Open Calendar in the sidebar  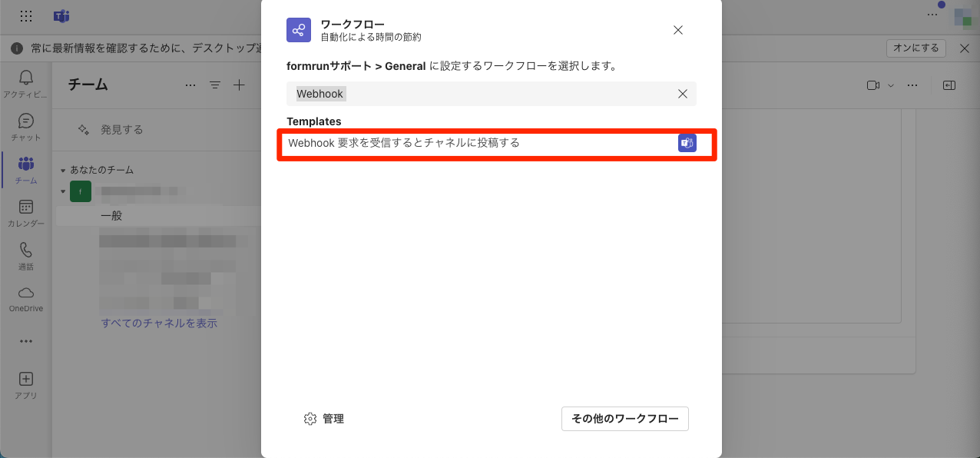click(25, 213)
